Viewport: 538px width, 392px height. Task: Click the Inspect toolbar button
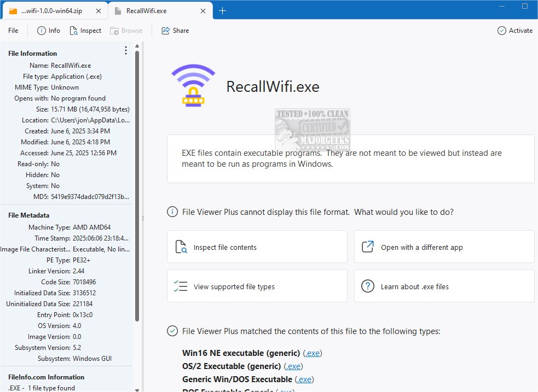coord(85,31)
